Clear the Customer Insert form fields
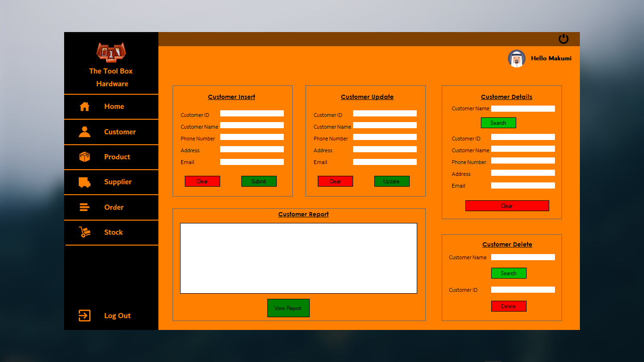Screen dimensions: 644x362 pyautogui.click(x=202, y=181)
